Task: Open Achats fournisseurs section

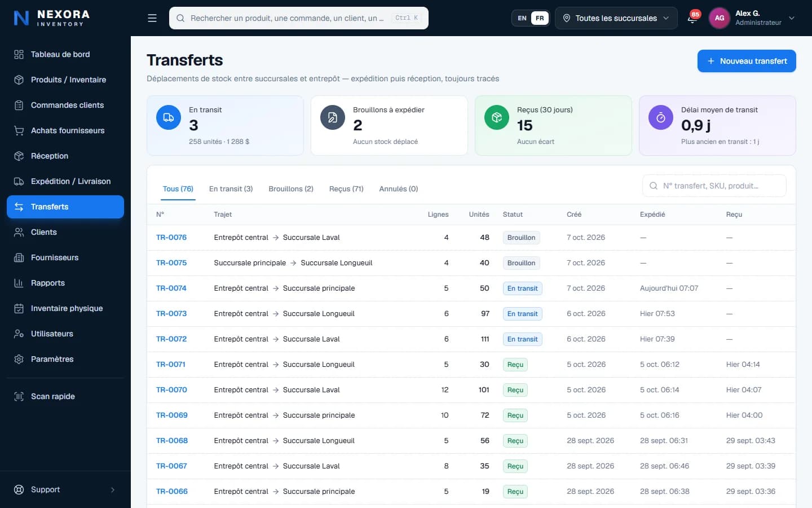Action: [x=65, y=130]
